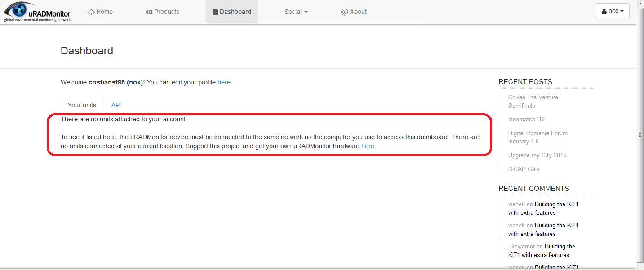The height and width of the screenshot is (270, 644).
Task: Open the About page
Action: (x=354, y=12)
